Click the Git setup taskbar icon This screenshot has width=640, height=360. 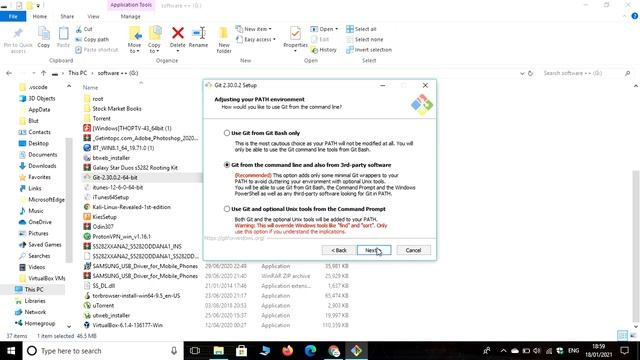point(356,351)
